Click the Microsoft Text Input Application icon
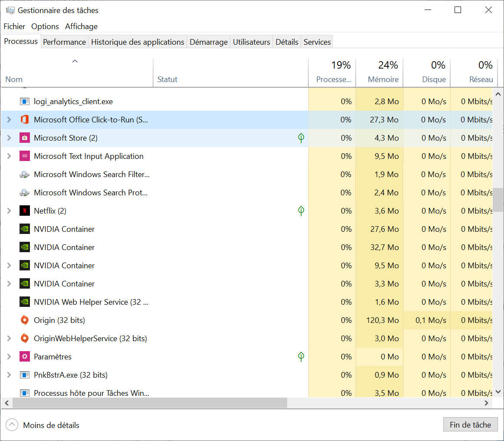504x441 pixels. (24, 156)
